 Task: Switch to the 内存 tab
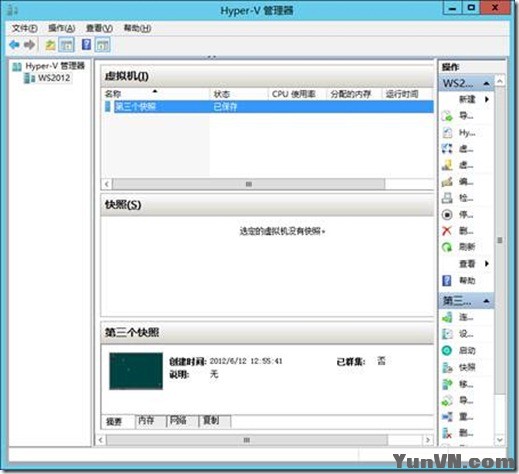(150, 421)
